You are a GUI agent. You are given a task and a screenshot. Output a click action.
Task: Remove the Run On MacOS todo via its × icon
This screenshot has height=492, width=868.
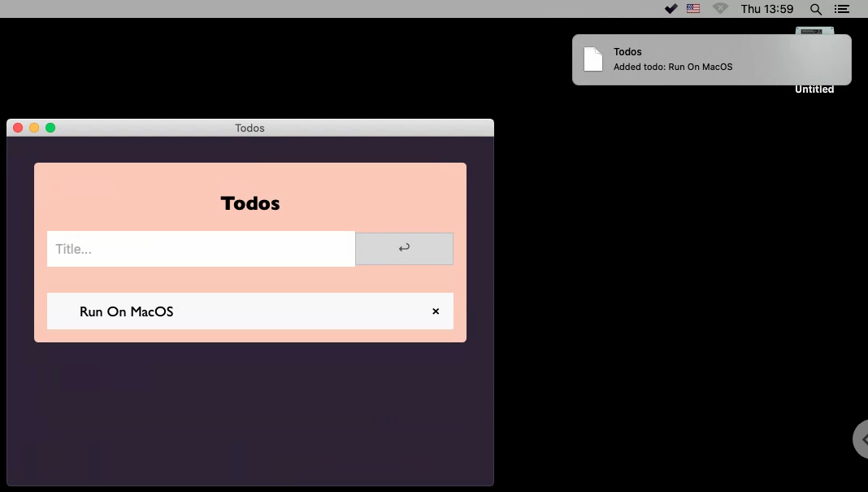click(435, 311)
